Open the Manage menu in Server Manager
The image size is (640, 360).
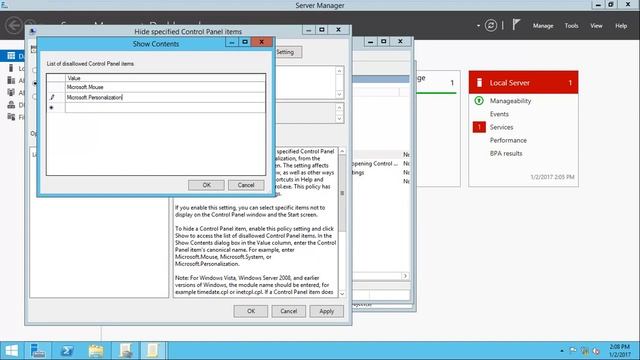coord(543,26)
